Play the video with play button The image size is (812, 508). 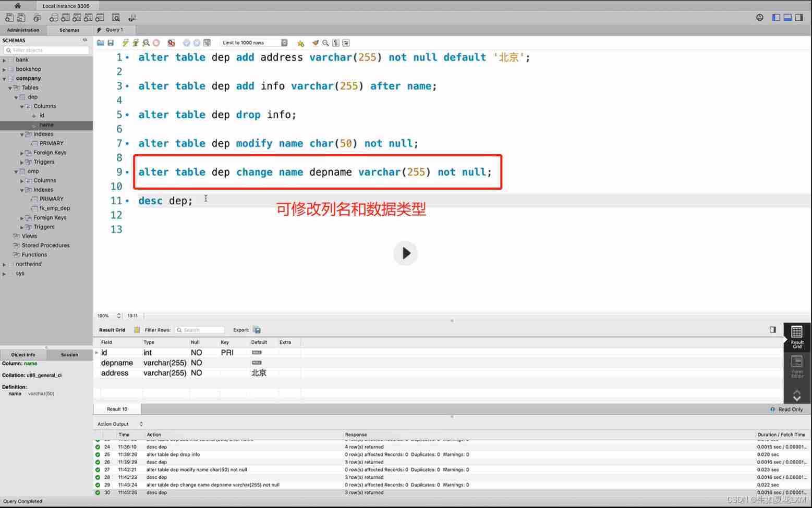point(405,254)
